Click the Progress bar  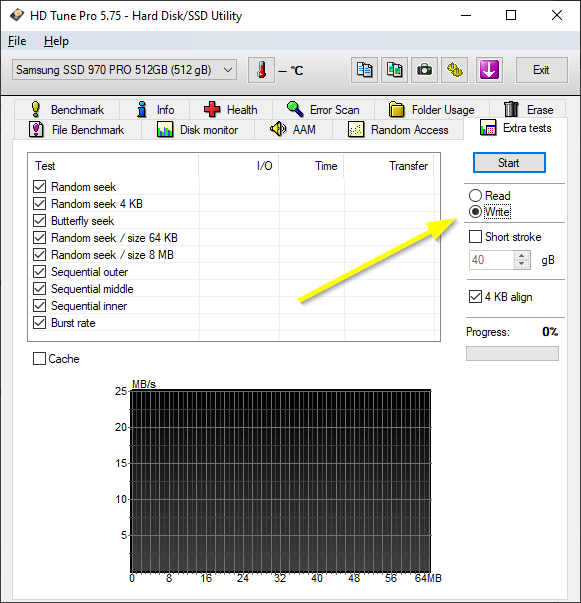512,353
